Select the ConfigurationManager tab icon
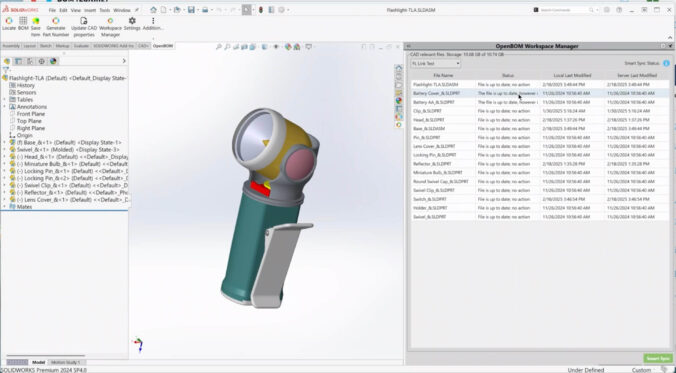Screen dimensions: 676x373 click(x=30, y=61)
